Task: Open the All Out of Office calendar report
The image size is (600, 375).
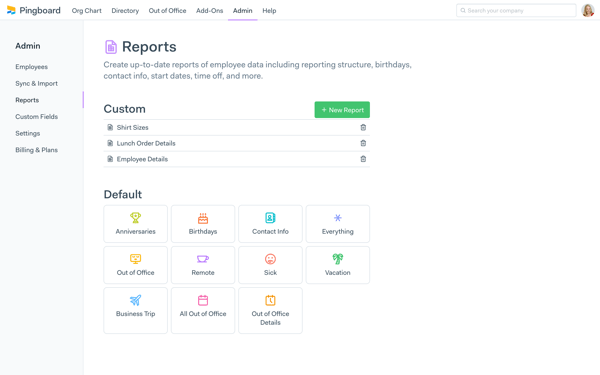Action: (203, 310)
